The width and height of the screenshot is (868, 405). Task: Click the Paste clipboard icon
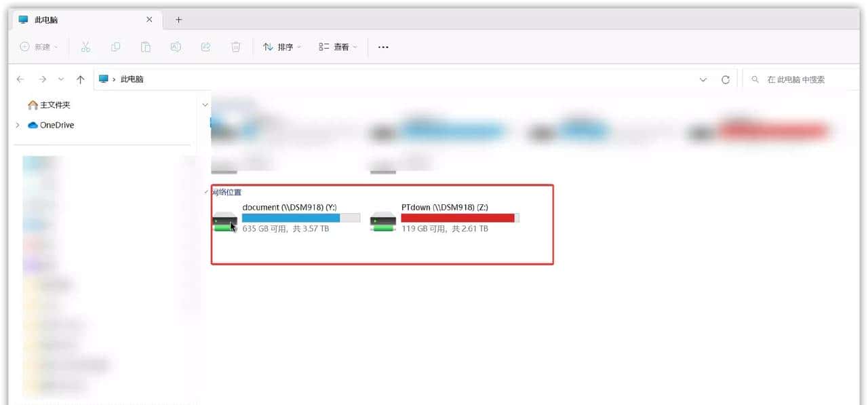pos(145,47)
